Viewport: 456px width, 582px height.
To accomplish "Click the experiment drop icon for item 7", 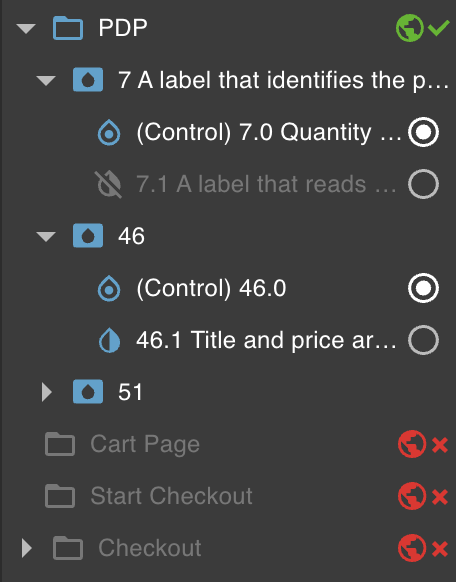I will (88, 79).
